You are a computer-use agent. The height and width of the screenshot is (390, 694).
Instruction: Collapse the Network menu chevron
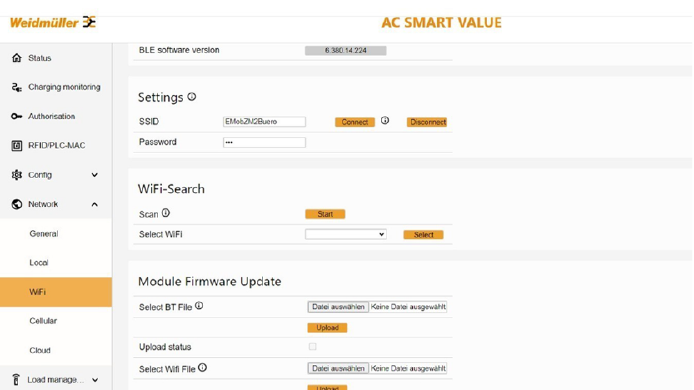pos(94,204)
